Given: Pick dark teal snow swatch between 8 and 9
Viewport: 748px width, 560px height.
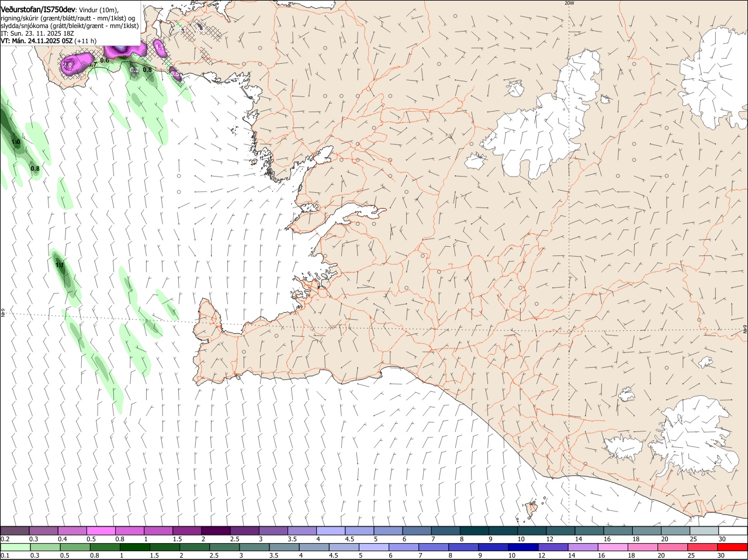Looking at the screenshot, I should pyautogui.click(x=474, y=531).
